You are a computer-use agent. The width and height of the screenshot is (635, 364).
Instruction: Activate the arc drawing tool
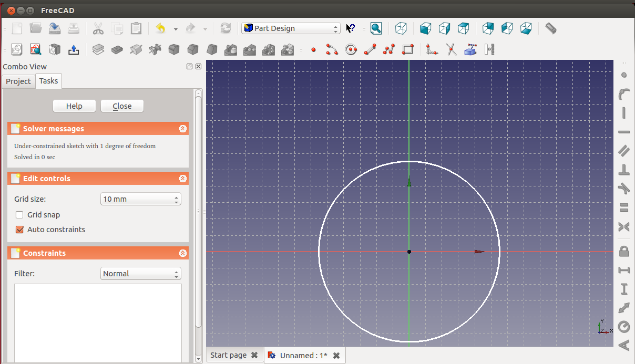point(332,49)
